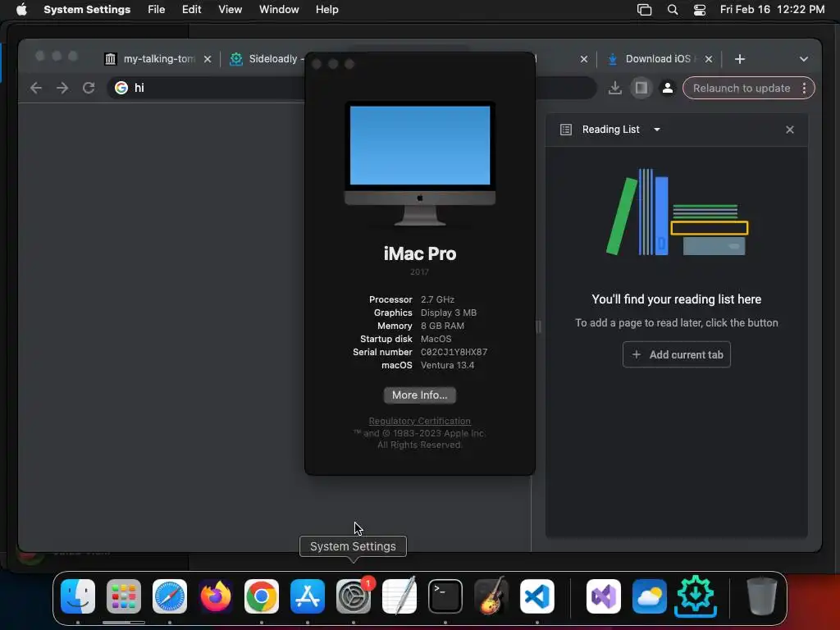The height and width of the screenshot is (630, 840).
Task: Open System Settings gear in dock
Action: point(353,596)
